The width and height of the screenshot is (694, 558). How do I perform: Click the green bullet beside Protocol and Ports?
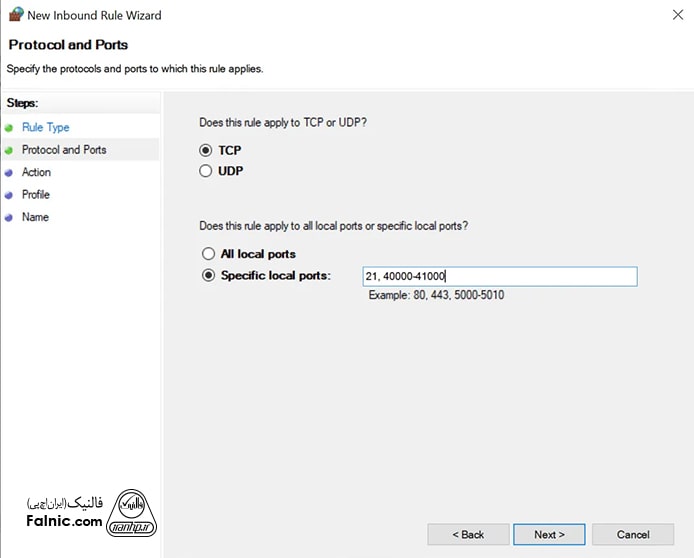[x=9, y=150]
